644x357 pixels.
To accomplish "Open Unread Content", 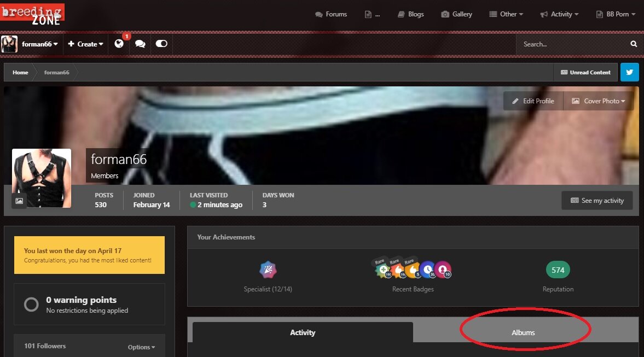I will (585, 72).
